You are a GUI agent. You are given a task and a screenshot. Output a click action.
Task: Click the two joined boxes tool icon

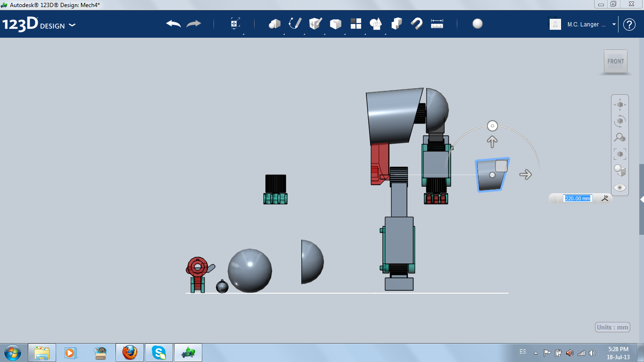[x=396, y=24]
